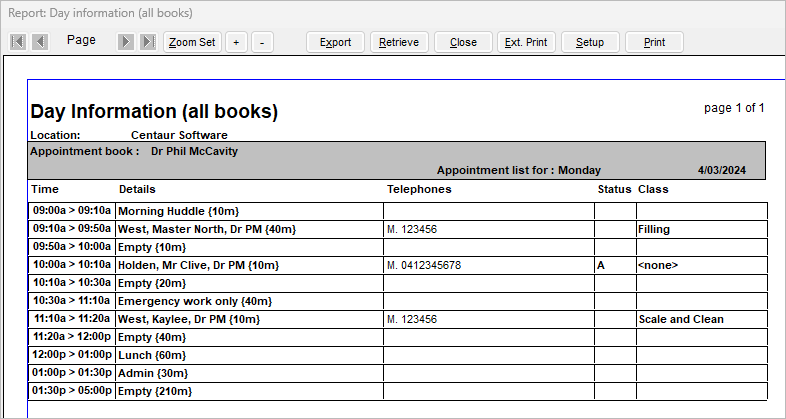Click the 'Class' column header

(x=653, y=189)
